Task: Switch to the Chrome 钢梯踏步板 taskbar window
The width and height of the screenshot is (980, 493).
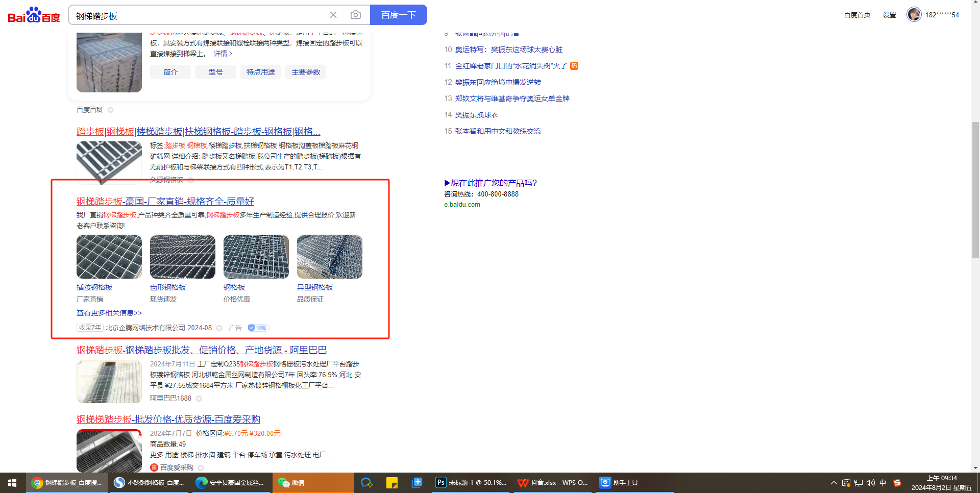Action: (x=66, y=483)
